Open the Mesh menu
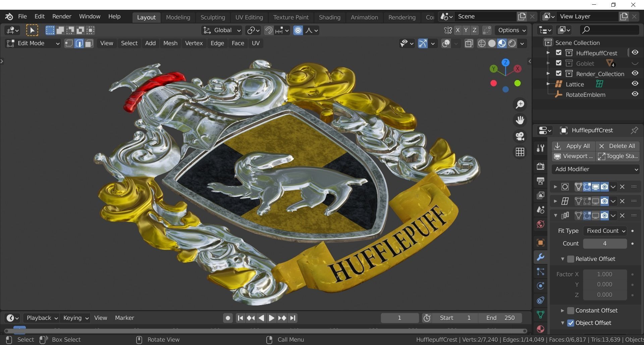644x345 pixels. (170, 43)
